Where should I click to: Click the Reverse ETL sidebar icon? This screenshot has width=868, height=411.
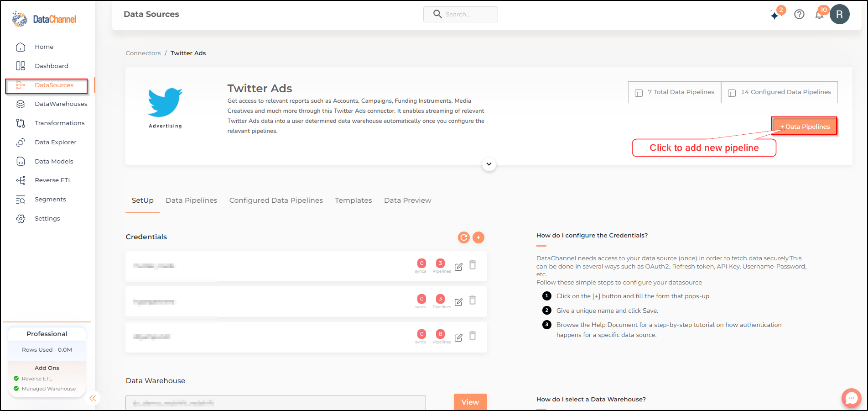21,180
